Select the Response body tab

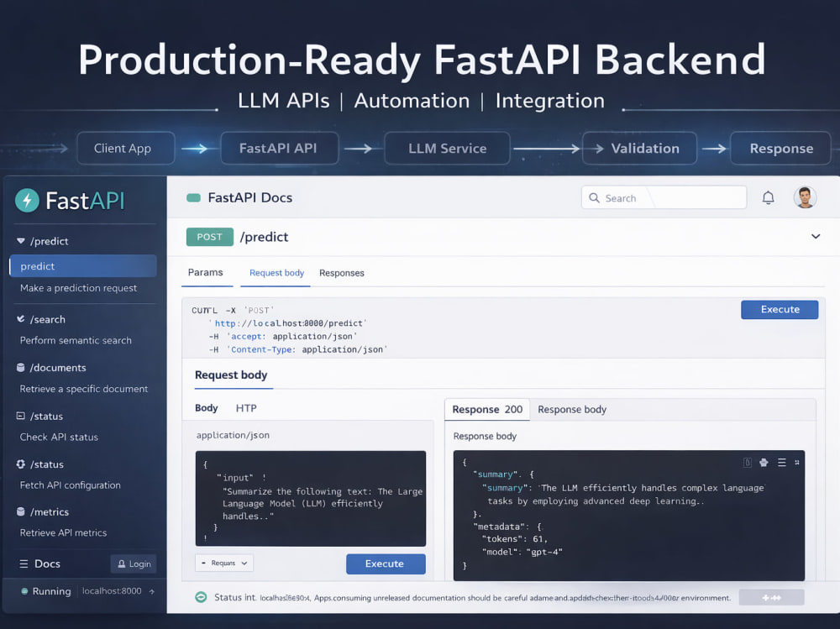571,409
